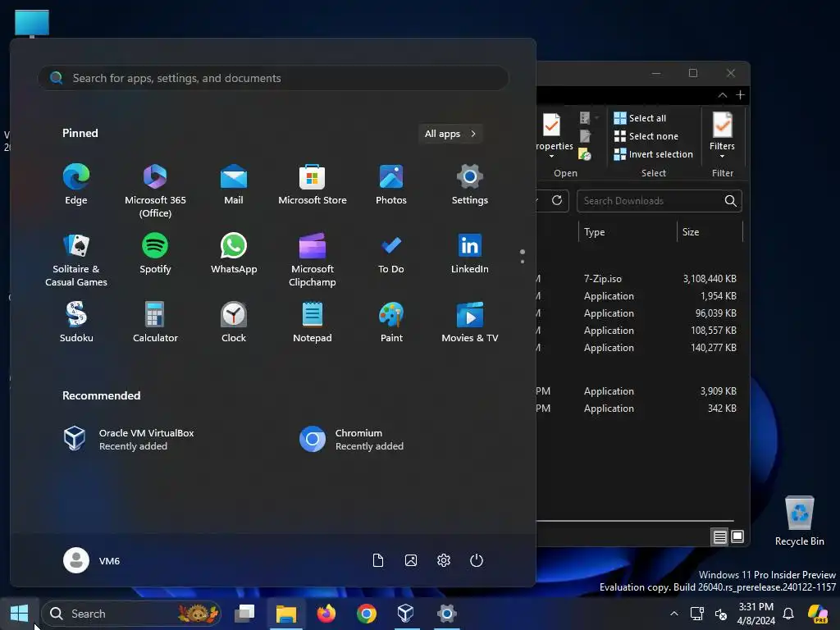Screen dimensions: 840x630
Task: Open Solitaire & Casual Games
Action: click(76, 260)
